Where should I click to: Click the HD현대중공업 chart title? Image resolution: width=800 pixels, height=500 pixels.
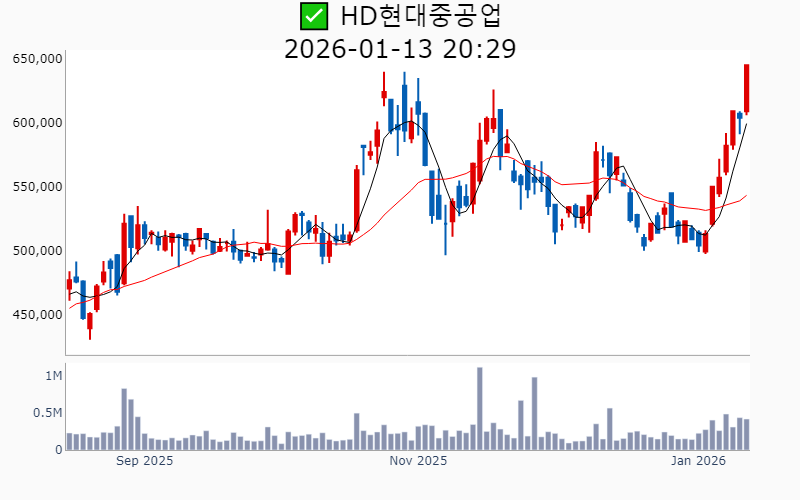[421, 16]
